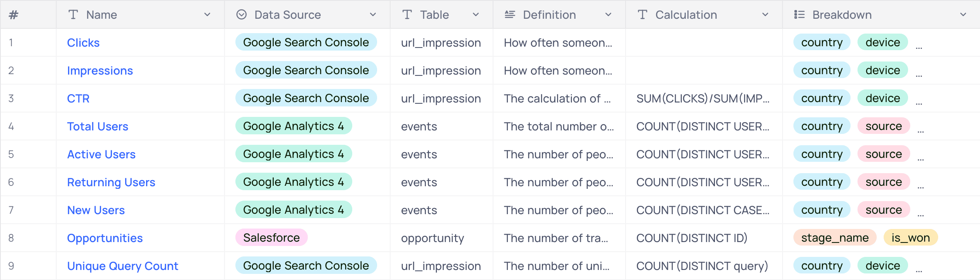Open the Breakdown column dropdown arrow

coord(963,15)
